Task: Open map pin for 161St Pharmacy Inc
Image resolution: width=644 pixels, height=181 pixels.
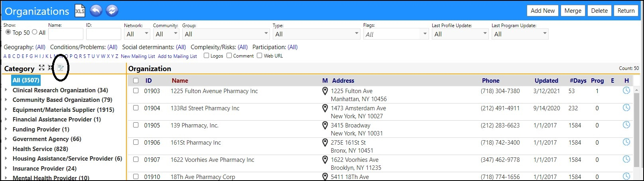Action: 325,143
